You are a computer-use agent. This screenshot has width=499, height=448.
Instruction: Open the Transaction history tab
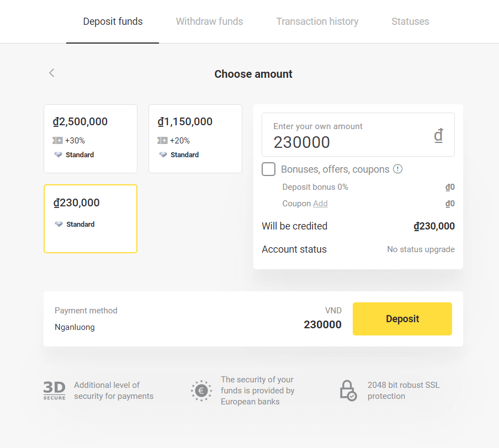(x=317, y=21)
